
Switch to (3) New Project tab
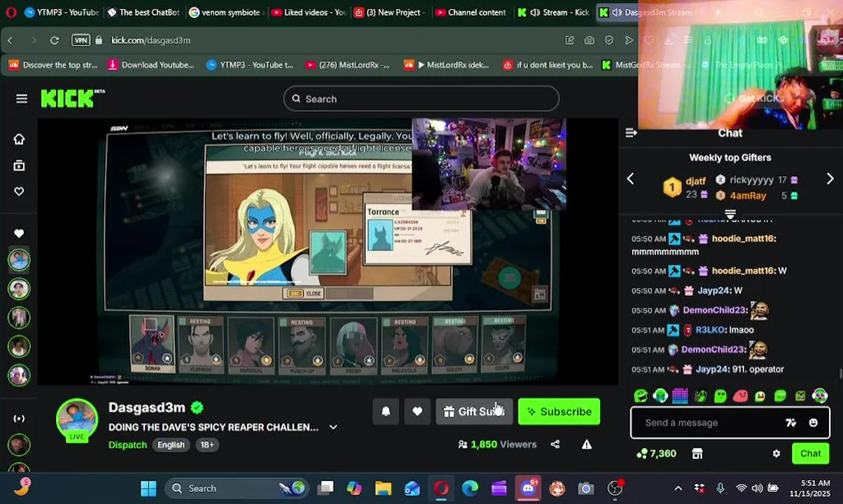[x=389, y=12]
